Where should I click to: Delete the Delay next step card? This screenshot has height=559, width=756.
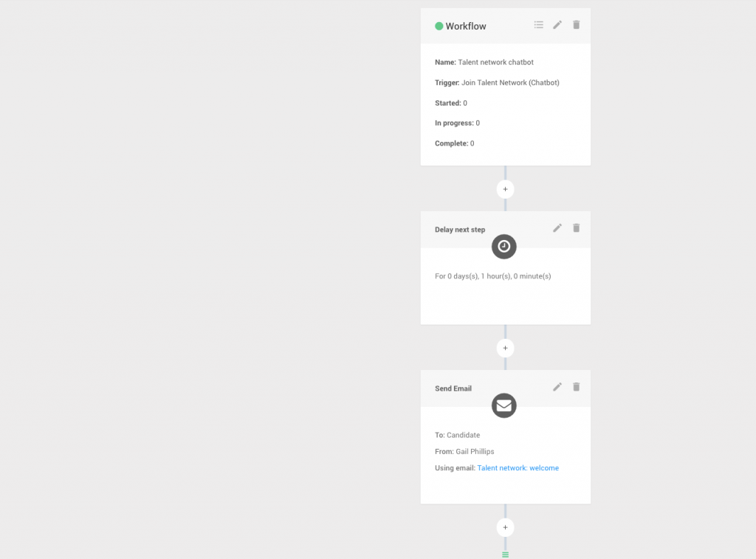pyautogui.click(x=576, y=228)
